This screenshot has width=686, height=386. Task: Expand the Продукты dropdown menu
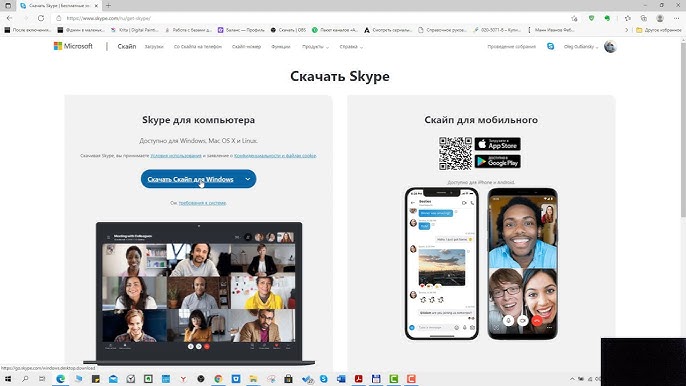pos(315,46)
